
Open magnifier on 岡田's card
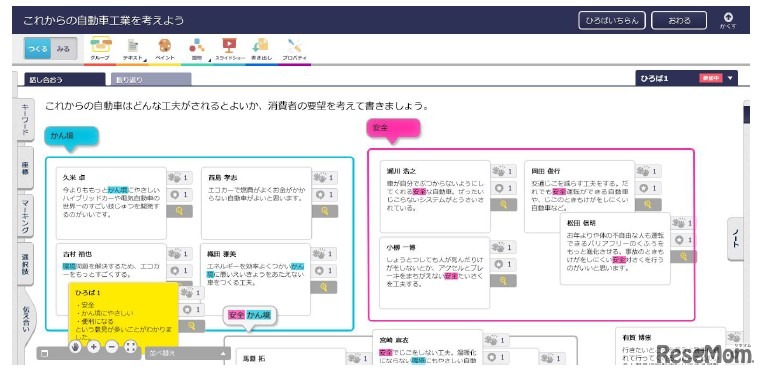649,204
